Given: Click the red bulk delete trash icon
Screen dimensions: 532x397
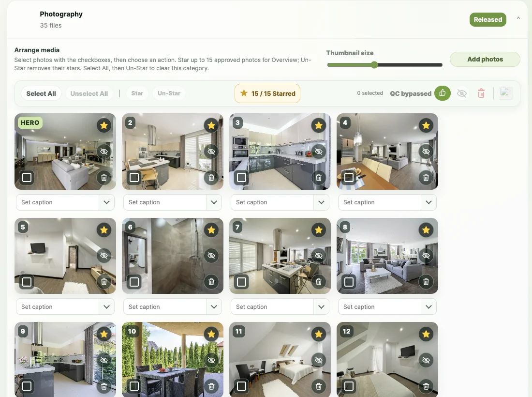Looking at the screenshot, I should (481, 93).
